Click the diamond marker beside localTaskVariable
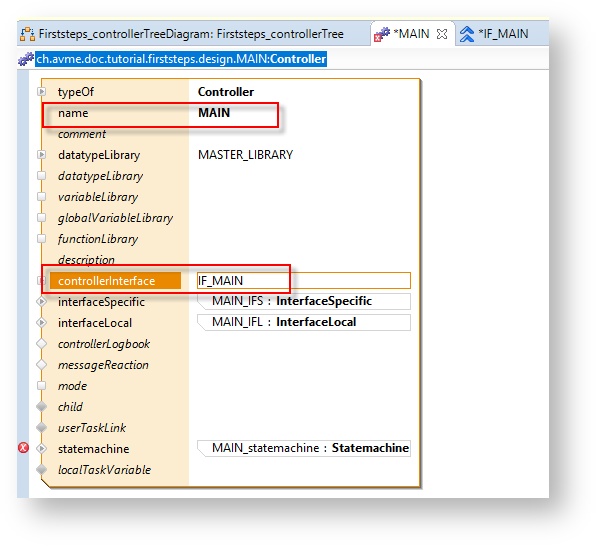 [42, 469]
